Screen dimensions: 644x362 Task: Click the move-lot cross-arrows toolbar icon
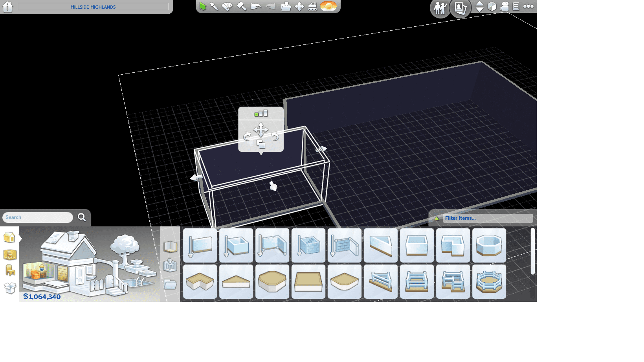(x=299, y=7)
